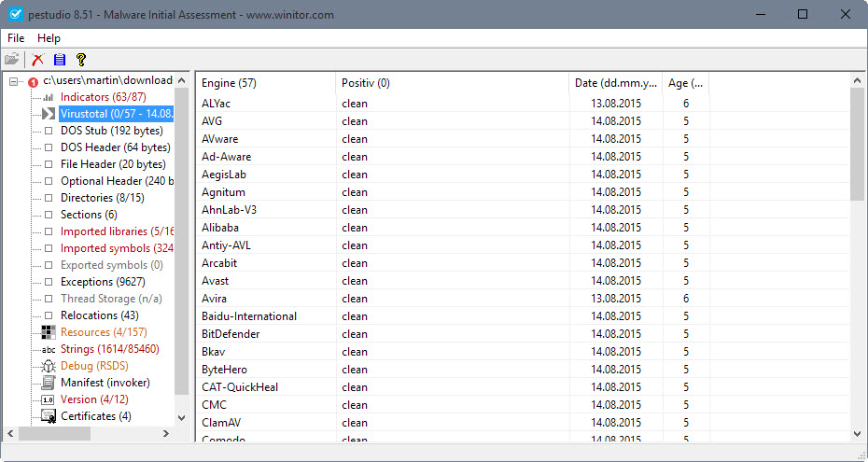This screenshot has width=868, height=462.
Task: Select Thread Storage (n/a) tree item
Action: coord(111,299)
